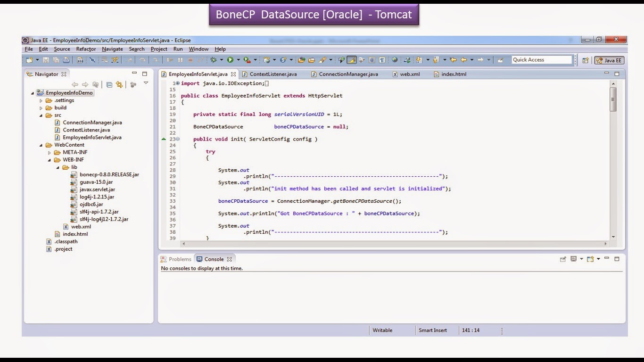
Task: Click the Open Console icon in Console panel
Action: point(590,259)
